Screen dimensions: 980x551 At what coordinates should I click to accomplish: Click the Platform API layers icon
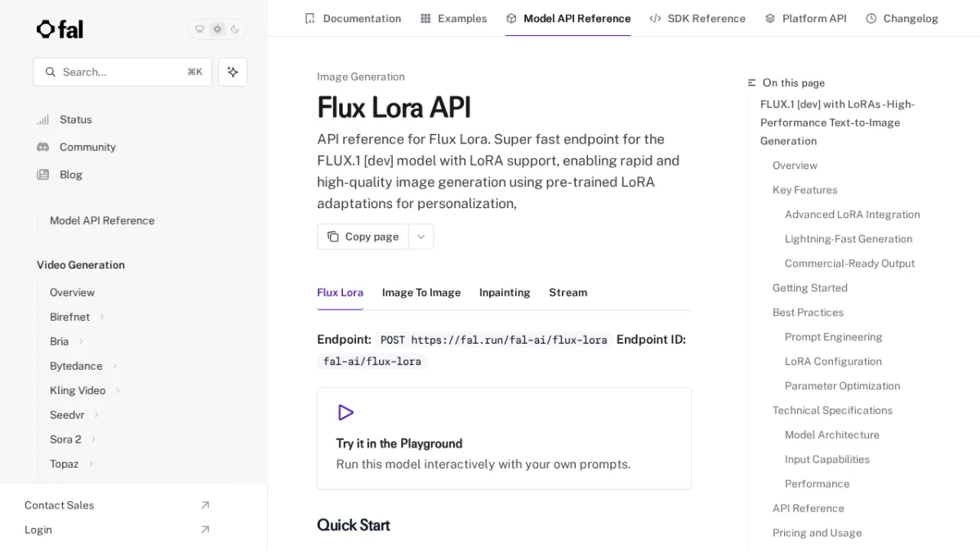tap(770, 18)
